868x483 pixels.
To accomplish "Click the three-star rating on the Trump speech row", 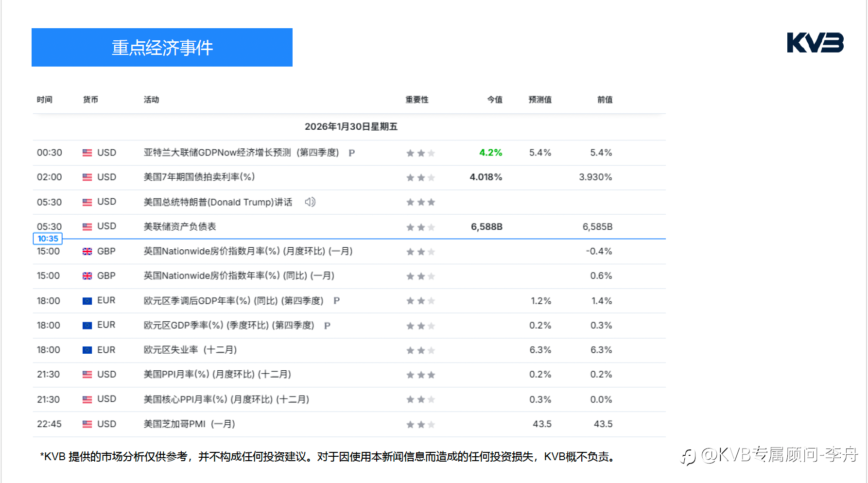I will coord(421,202).
